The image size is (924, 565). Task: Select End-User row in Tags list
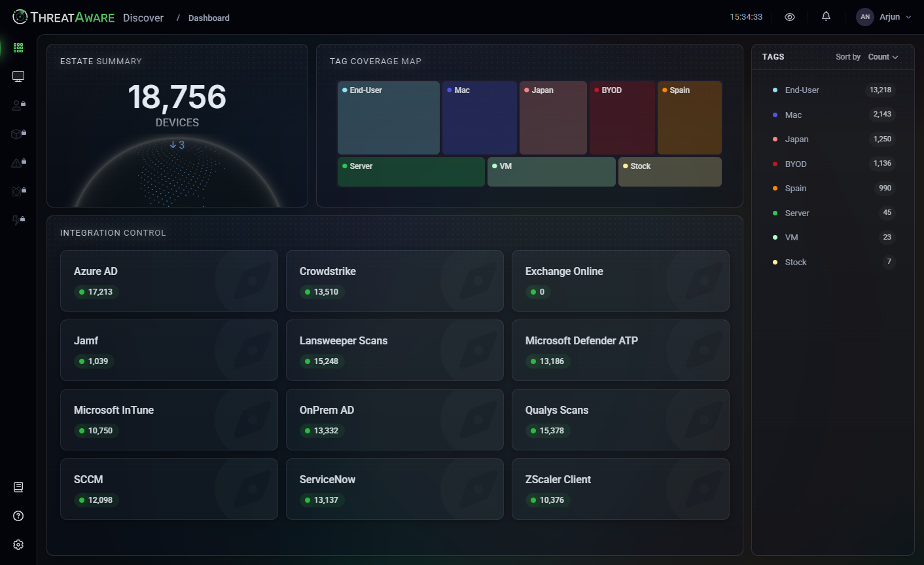tap(833, 90)
